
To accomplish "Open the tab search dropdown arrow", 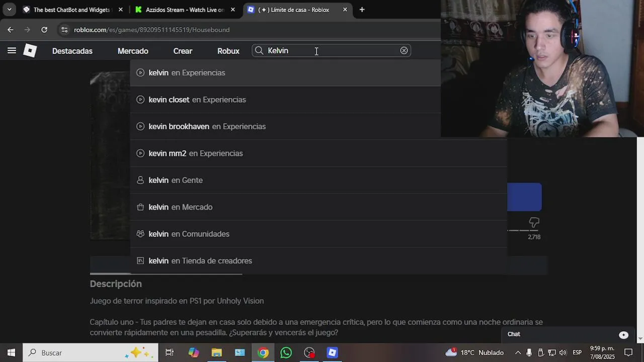I will point(9,10).
